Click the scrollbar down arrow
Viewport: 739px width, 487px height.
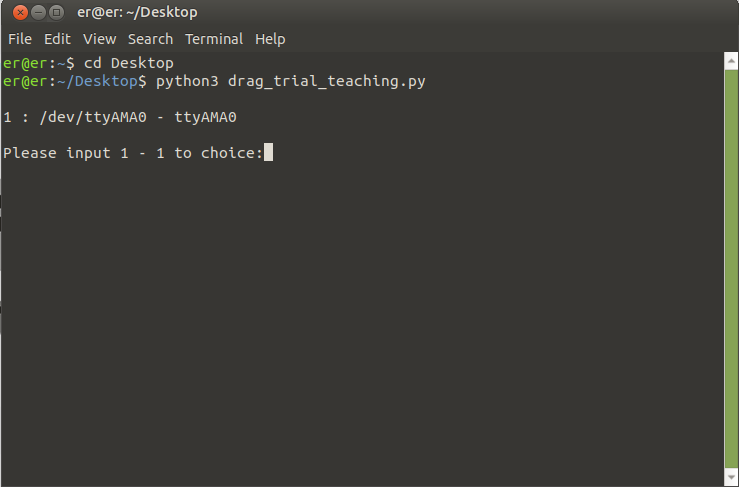[x=730, y=478]
